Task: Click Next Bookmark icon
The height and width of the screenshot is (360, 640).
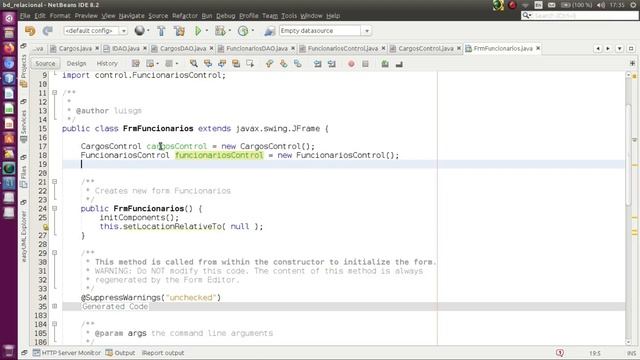Action: click(284, 64)
